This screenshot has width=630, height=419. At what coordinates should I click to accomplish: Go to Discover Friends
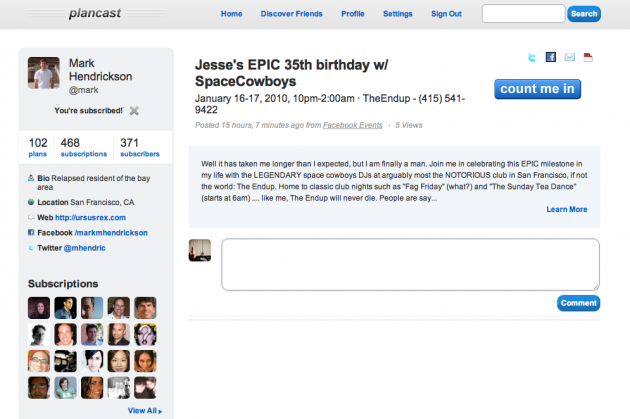coord(290,14)
